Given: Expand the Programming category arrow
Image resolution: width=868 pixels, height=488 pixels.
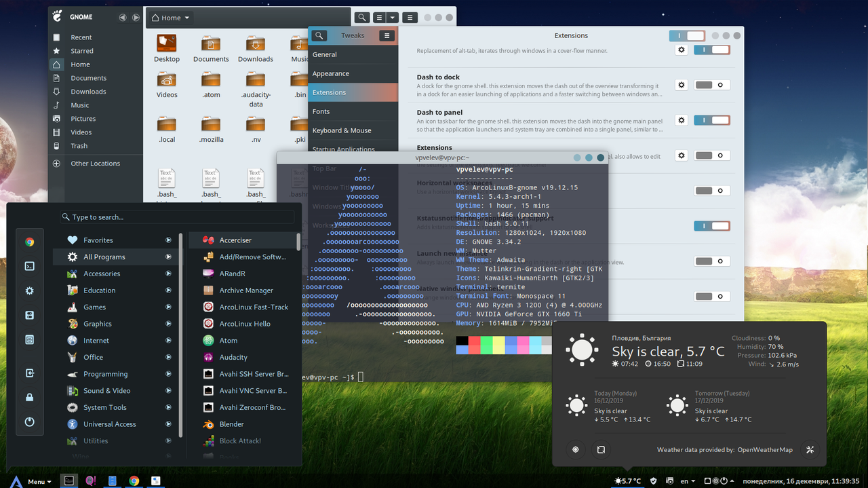Looking at the screenshot, I should (x=168, y=374).
